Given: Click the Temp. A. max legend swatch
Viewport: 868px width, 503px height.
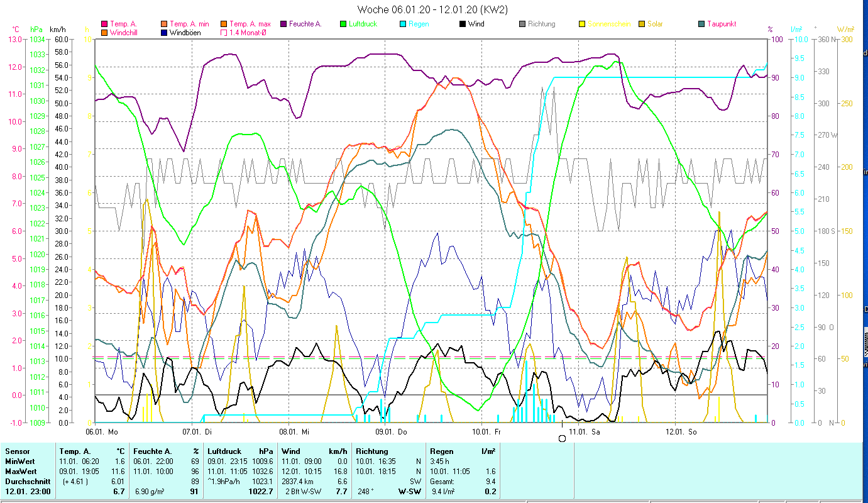Looking at the screenshot, I should click(223, 24).
